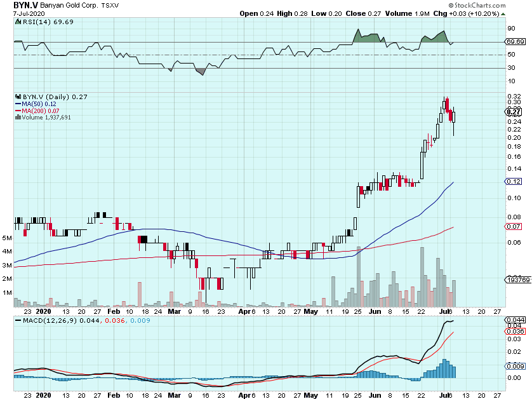Screen dimensions: 532x399
Task: Click the Close 0.27 value
Action: (x=363, y=13)
